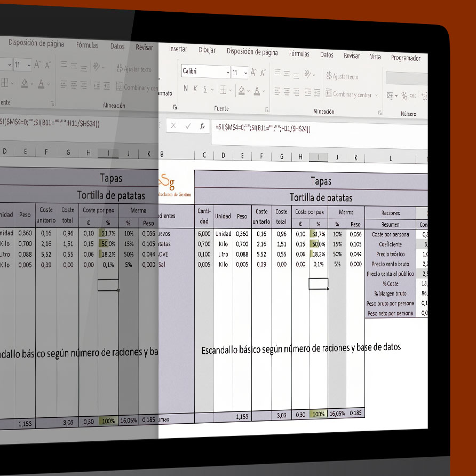Click the accounting number format icon

(390, 96)
